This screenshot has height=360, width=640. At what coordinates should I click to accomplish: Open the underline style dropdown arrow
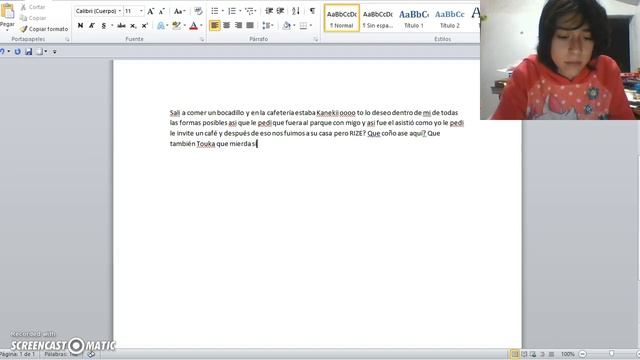[x=112, y=26]
